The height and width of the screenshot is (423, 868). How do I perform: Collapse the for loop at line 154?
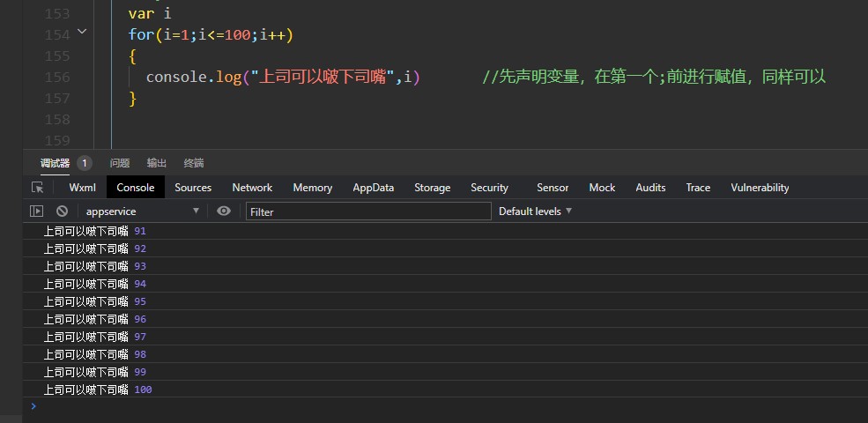tap(82, 32)
